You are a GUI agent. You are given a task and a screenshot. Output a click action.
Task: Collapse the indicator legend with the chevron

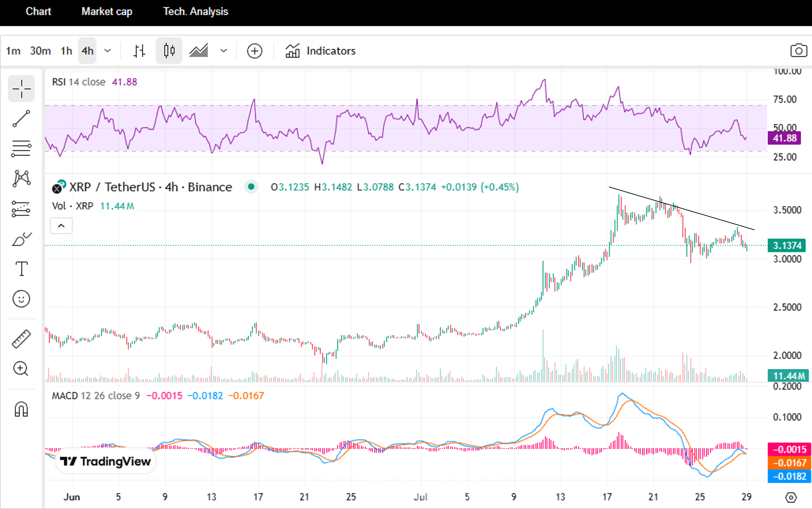(61, 226)
